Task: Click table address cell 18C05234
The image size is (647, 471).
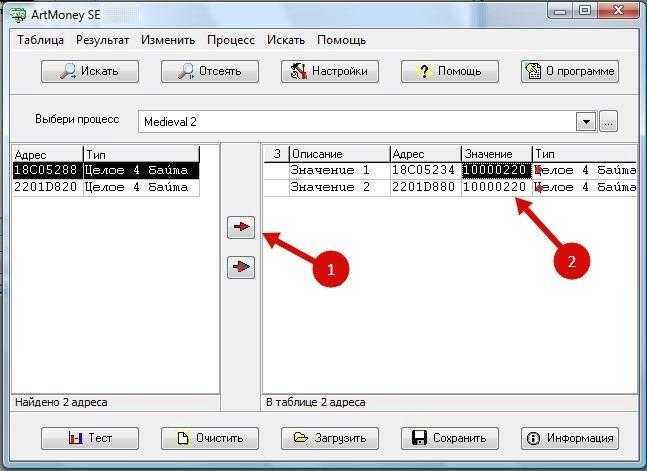Action: pyautogui.click(x=425, y=170)
